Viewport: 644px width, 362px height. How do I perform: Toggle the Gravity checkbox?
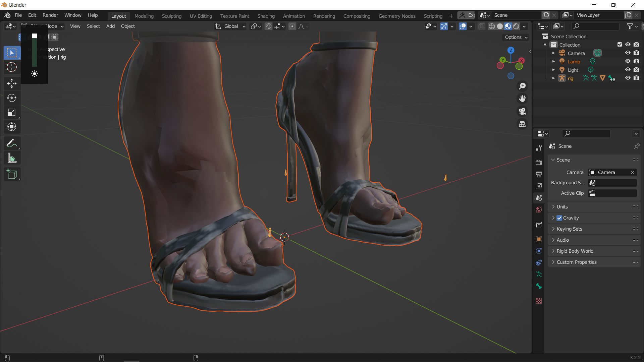(559, 218)
